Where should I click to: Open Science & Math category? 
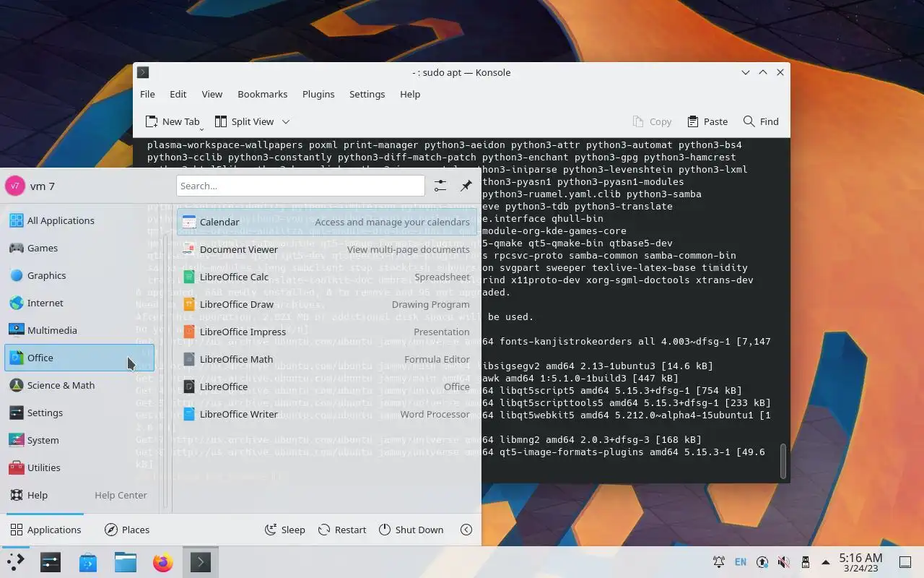coord(79,385)
